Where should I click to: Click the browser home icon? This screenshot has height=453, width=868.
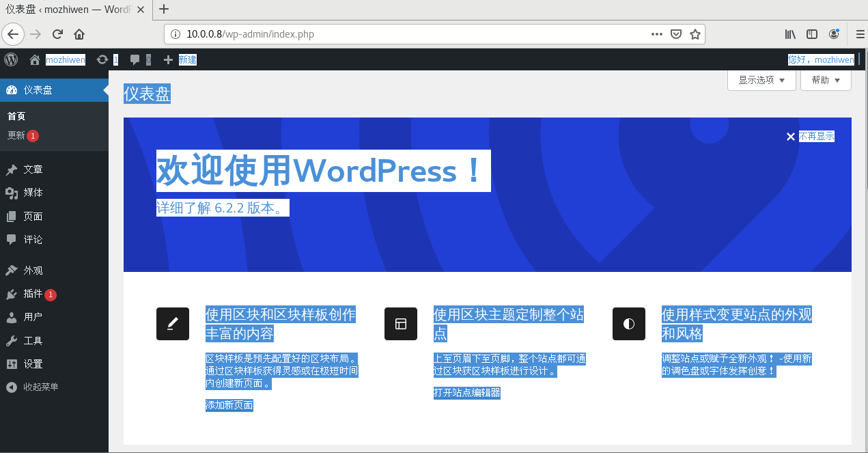tap(79, 34)
